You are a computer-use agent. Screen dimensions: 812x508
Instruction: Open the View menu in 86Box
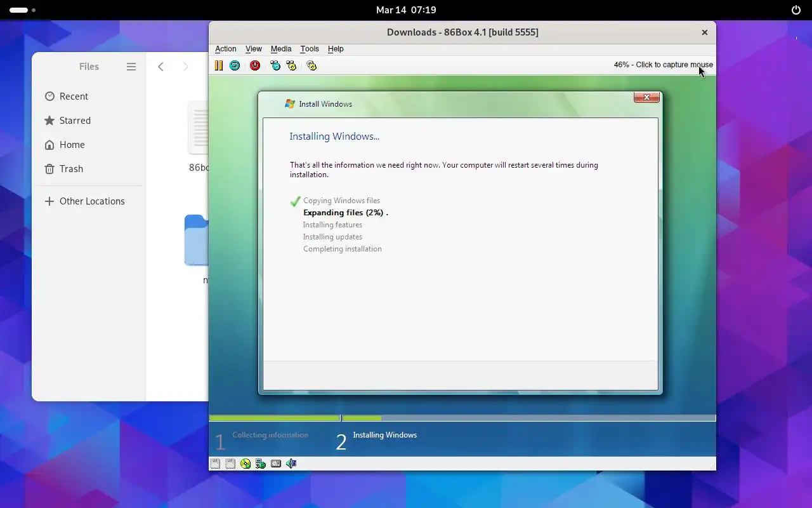coord(254,49)
